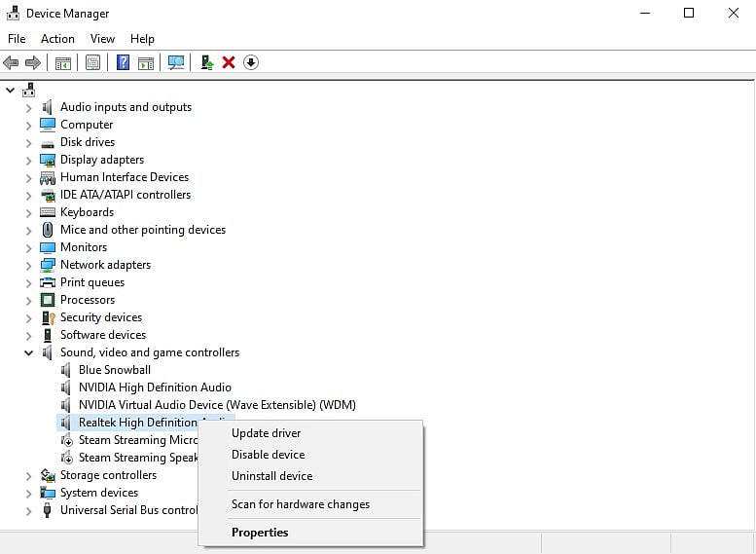
Task: Click the Back arrow toolbar icon
Action: tap(11, 62)
